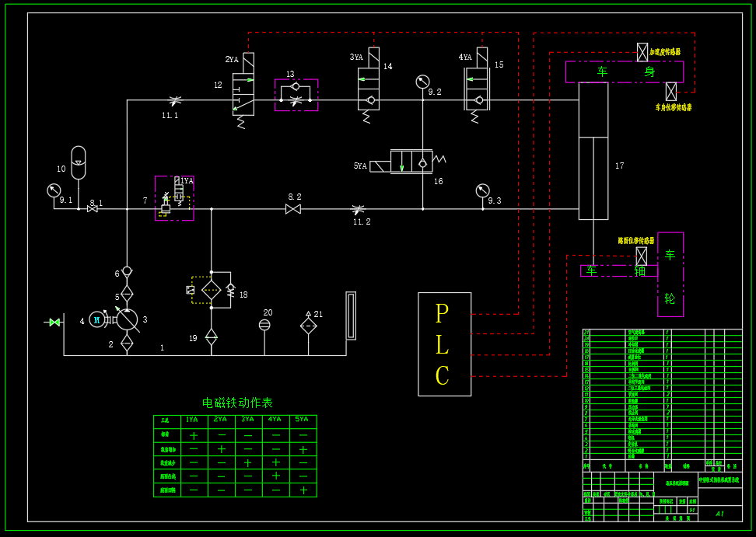
Task: Select pressure gauge 9.2 symbol
Action: 423,82
